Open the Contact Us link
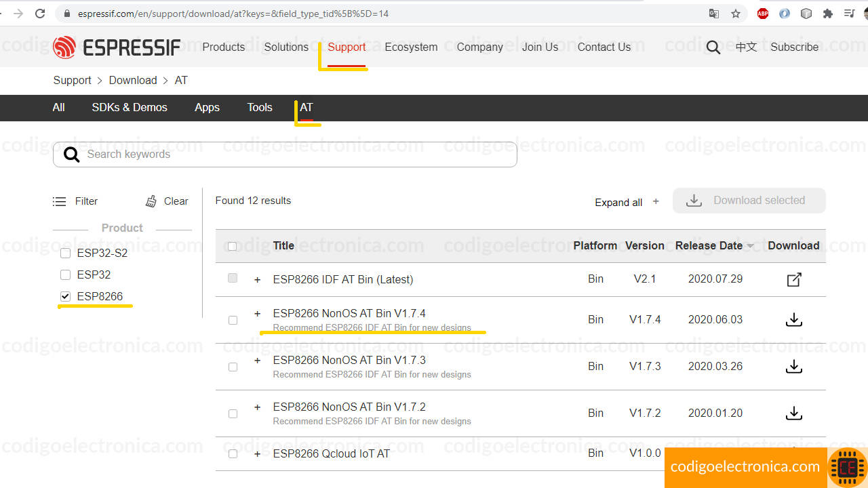 pyautogui.click(x=604, y=47)
